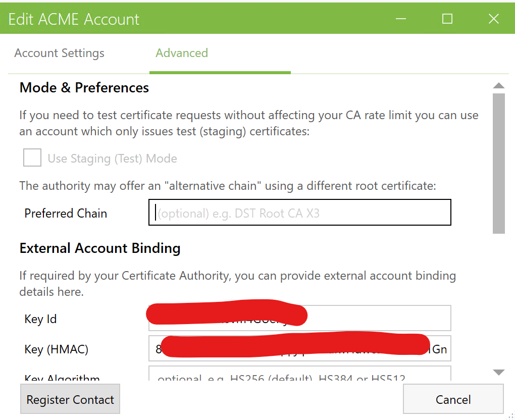
Task: Click the Edit ACME Account title bar text
Action: [74, 19]
